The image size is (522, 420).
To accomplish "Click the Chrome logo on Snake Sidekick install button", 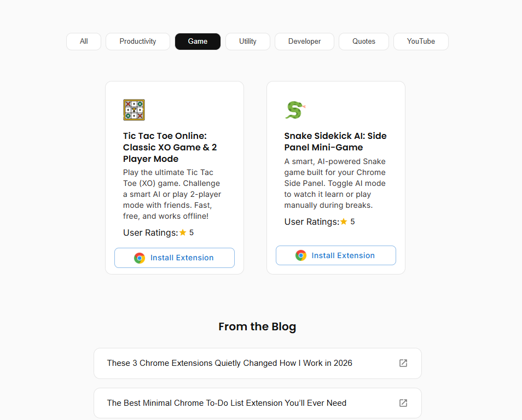I will (x=300, y=255).
